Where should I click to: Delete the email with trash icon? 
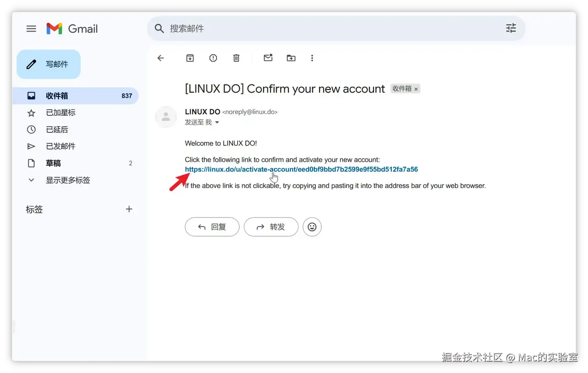[236, 58]
